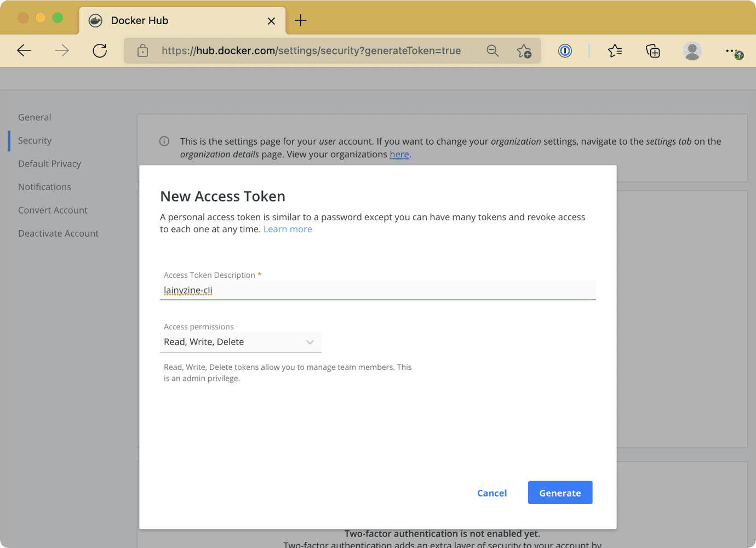The image size is (756, 548).
Task: Click the New Access Token heading
Action: pos(222,196)
